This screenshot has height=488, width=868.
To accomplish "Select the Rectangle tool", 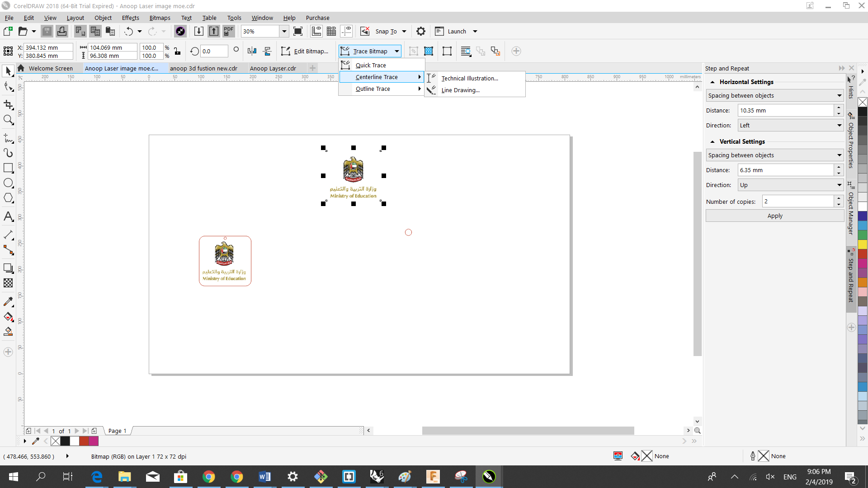I will click(x=8, y=168).
